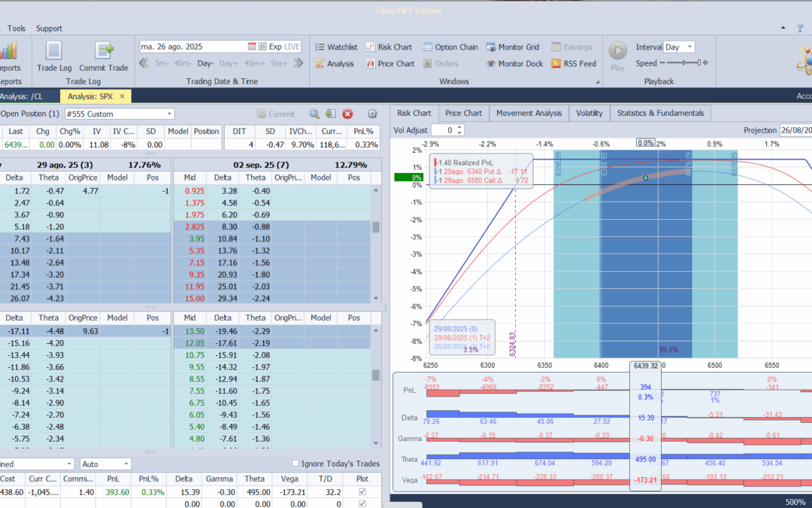The width and height of the screenshot is (812, 508).
Task: Click the Speed slider minus end
Action: pos(662,62)
